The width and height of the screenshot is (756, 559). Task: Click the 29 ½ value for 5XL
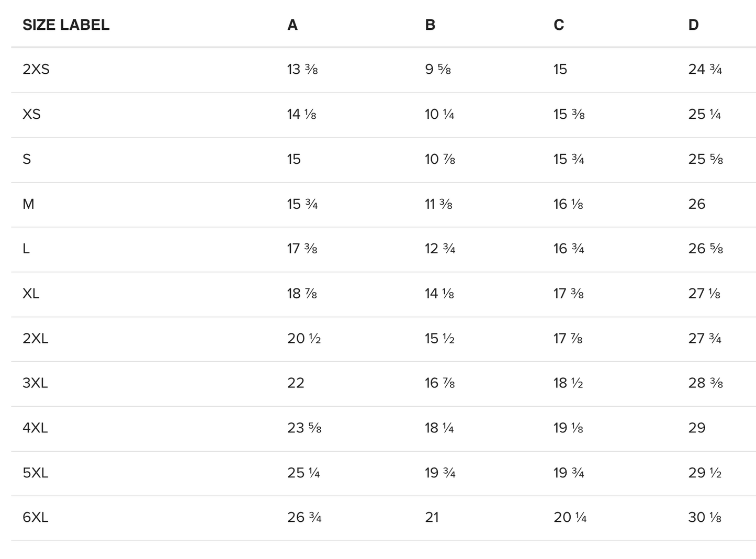click(705, 473)
